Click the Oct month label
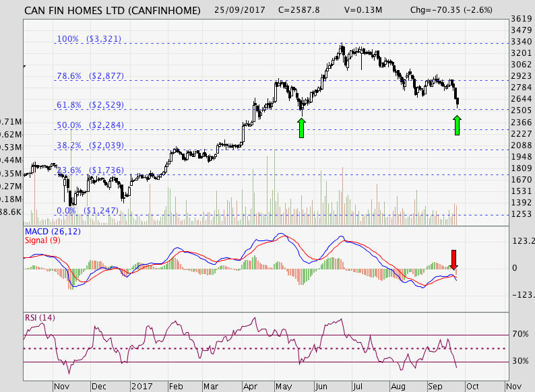The image size is (535, 392). [472, 387]
